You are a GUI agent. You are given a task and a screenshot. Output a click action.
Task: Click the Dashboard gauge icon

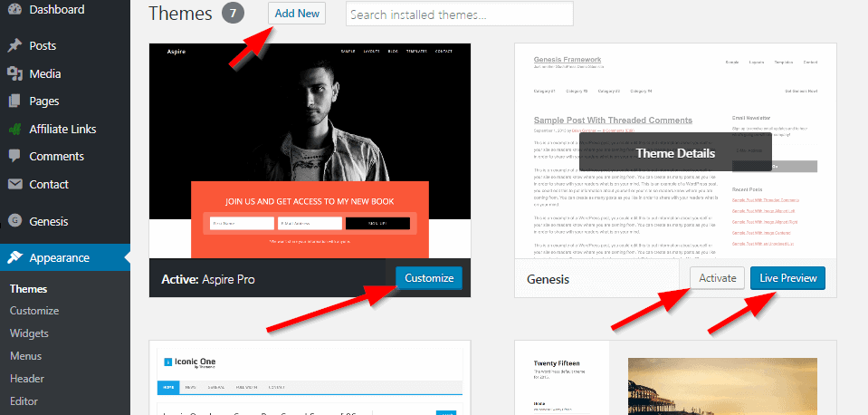click(x=15, y=9)
